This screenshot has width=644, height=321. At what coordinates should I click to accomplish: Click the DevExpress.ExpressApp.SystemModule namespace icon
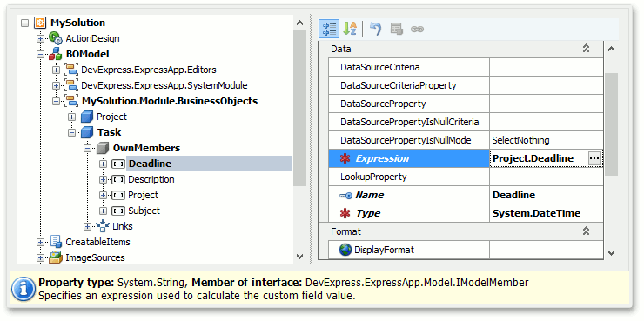coord(71,85)
